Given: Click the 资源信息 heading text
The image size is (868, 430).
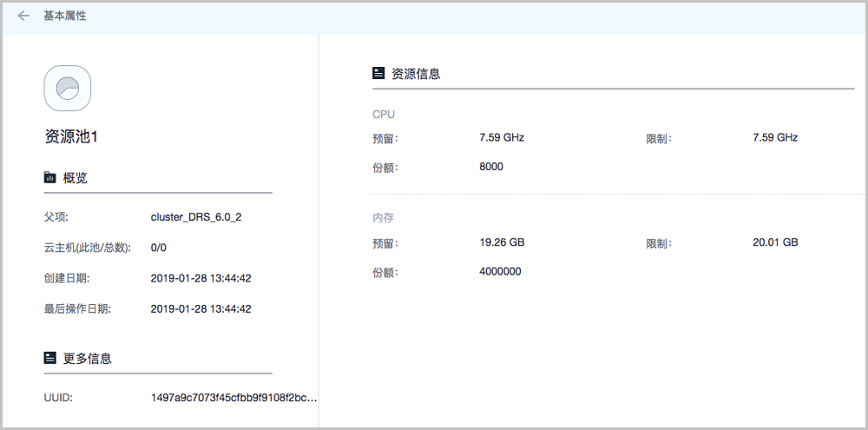Looking at the screenshot, I should [417, 74].
